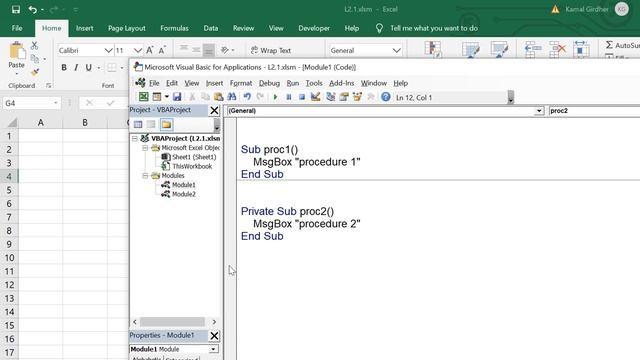Open Object Browser icon in VBA toolbar

point(358,97)
